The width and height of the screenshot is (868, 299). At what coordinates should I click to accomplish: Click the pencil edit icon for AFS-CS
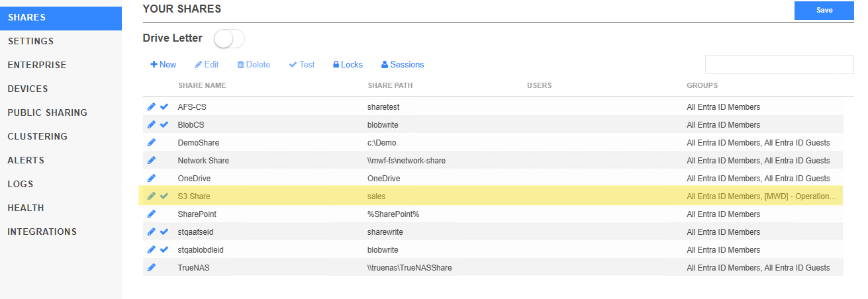point(152,107)
